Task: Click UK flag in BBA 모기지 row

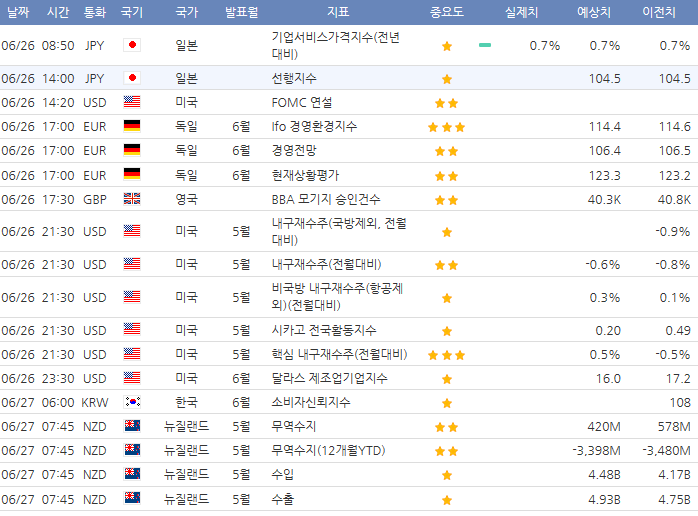Action: pos(132,199)
